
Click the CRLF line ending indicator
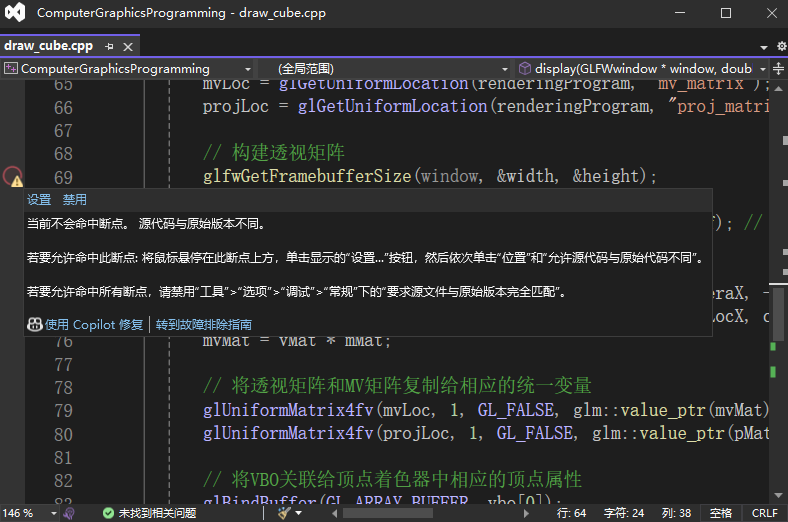point(764,513)
